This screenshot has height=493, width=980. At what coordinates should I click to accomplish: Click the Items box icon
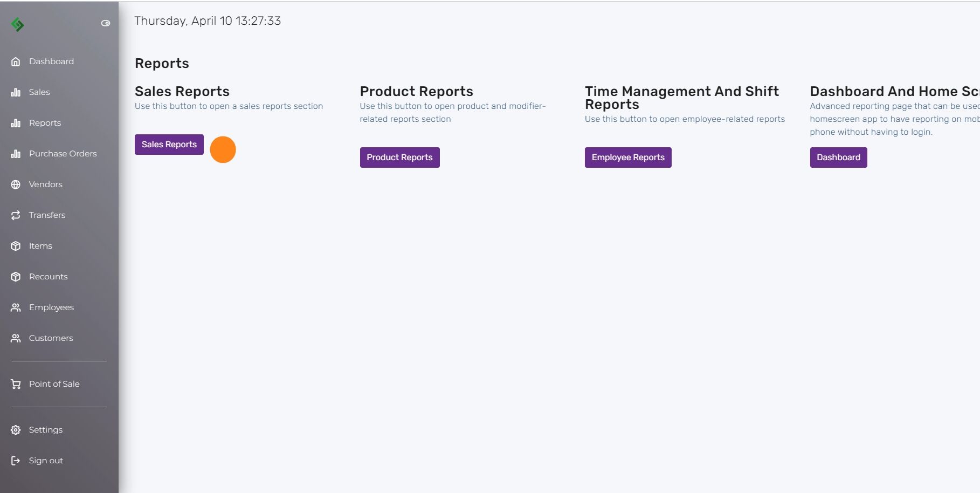click(16, 246)
